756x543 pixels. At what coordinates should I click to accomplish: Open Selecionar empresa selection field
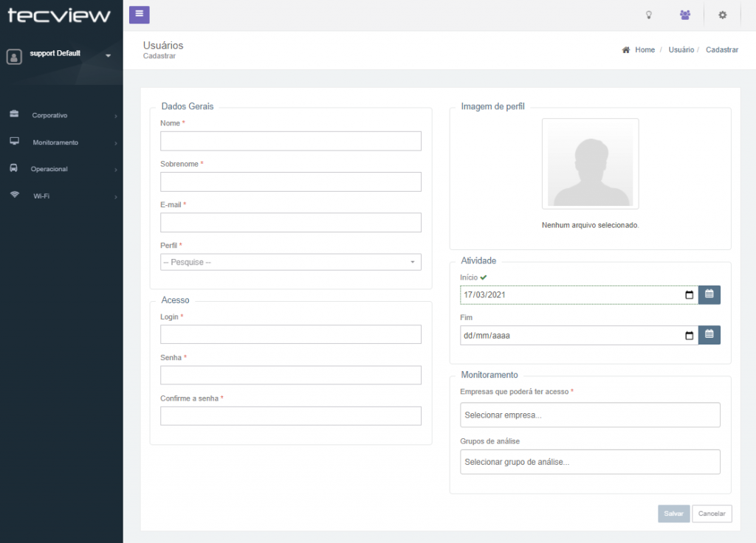point(589,415)
